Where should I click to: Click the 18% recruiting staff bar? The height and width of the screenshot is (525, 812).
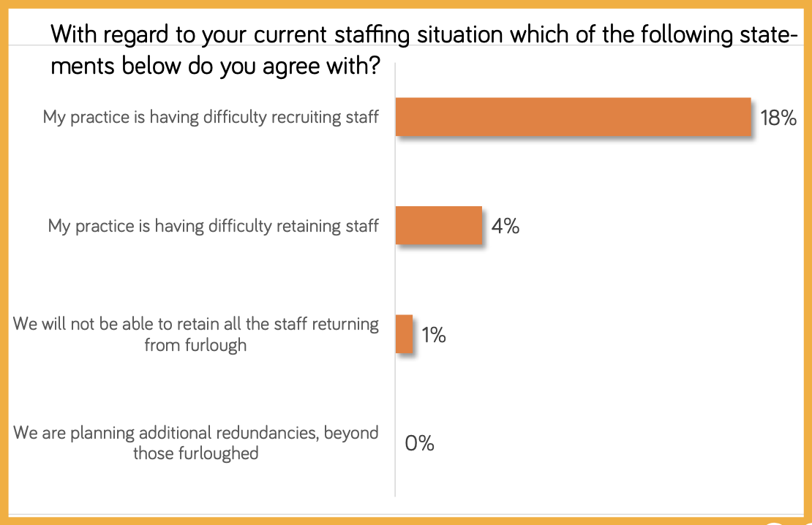tap(573, 116)
